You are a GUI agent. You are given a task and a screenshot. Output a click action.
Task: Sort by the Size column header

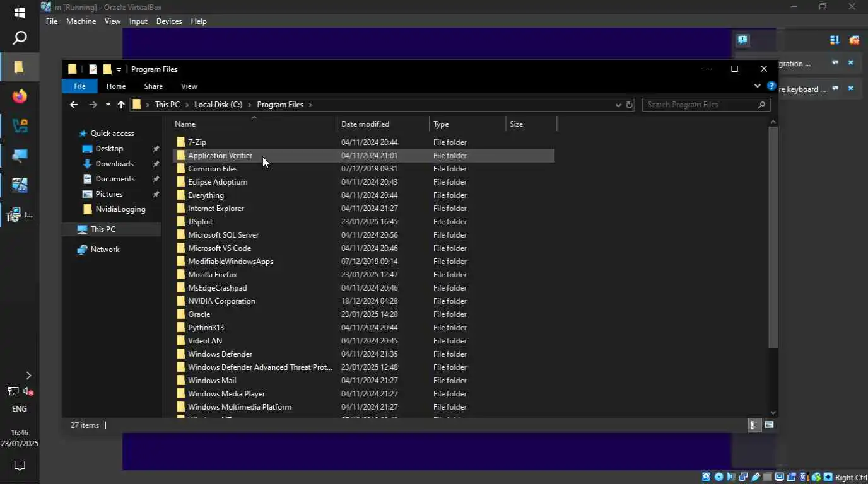(x=531, y=124)
